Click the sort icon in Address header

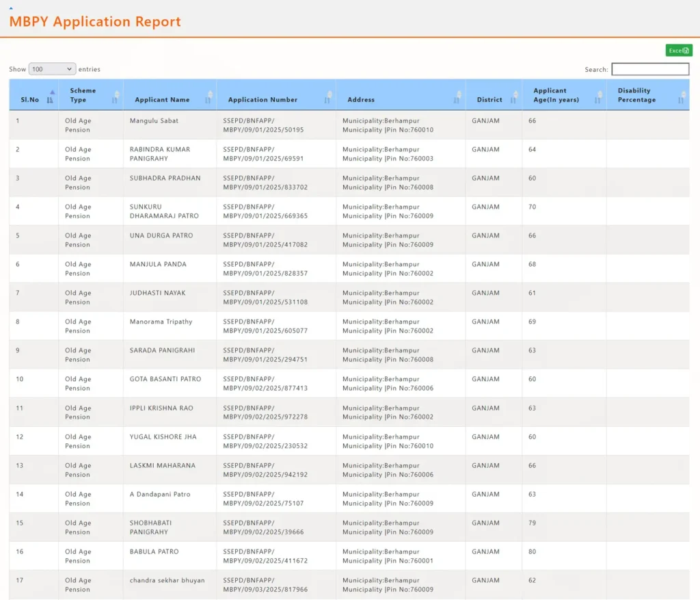tap(457, 97)
